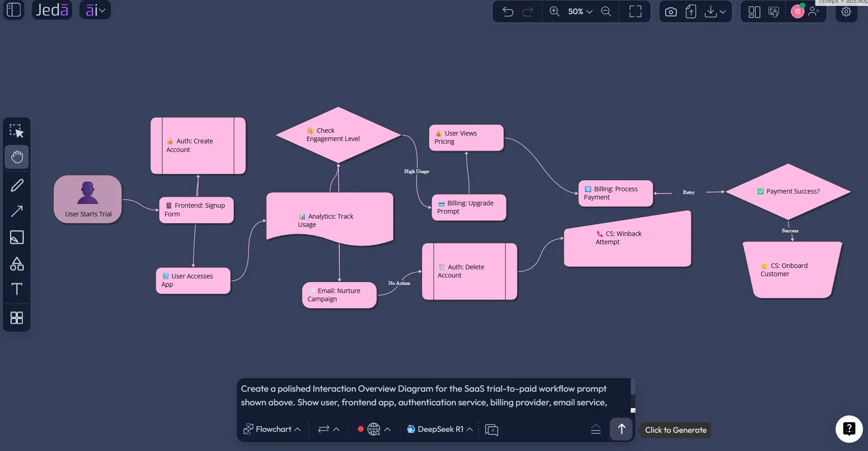Image resolution: width=868 pixels, height=451 pixels.
Task: Expand the web search options chevron
Action: (x=388, y=429)
